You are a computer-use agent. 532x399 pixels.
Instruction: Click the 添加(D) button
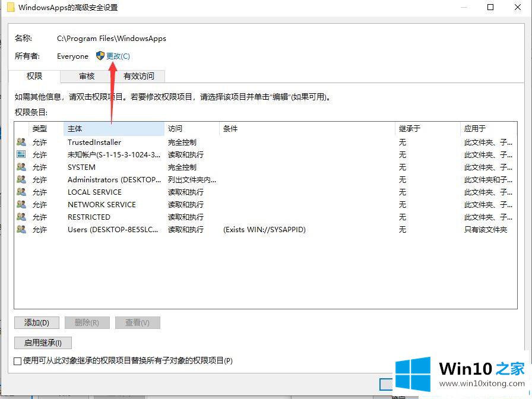coord(37,322)
